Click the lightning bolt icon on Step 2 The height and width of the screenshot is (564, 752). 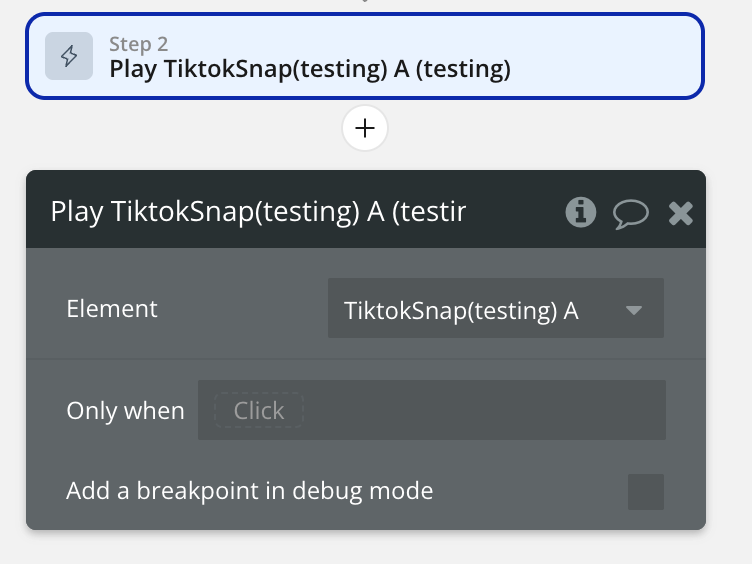(69, 56)
